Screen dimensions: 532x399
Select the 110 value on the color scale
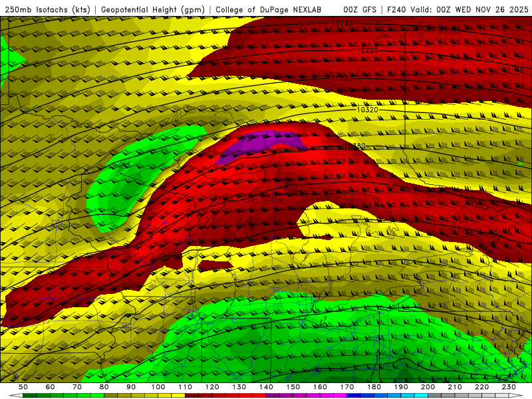click(186, 387)
